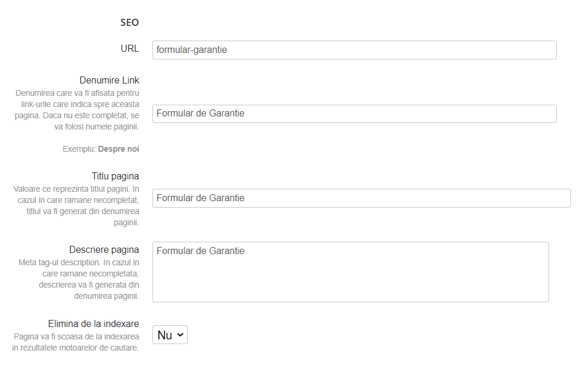Select Formular de Garantie in the description area
Screen dimensions: 588x377
pos(200,251)
